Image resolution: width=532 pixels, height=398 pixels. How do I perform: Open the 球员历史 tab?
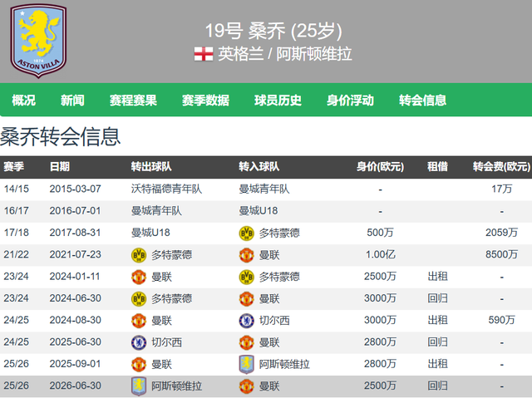[278, 100]
